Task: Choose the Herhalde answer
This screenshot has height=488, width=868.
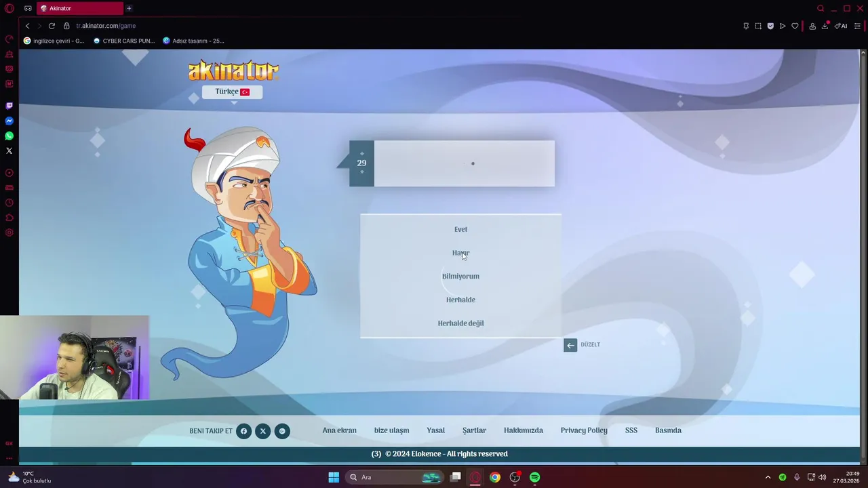Action: [460, 300]
